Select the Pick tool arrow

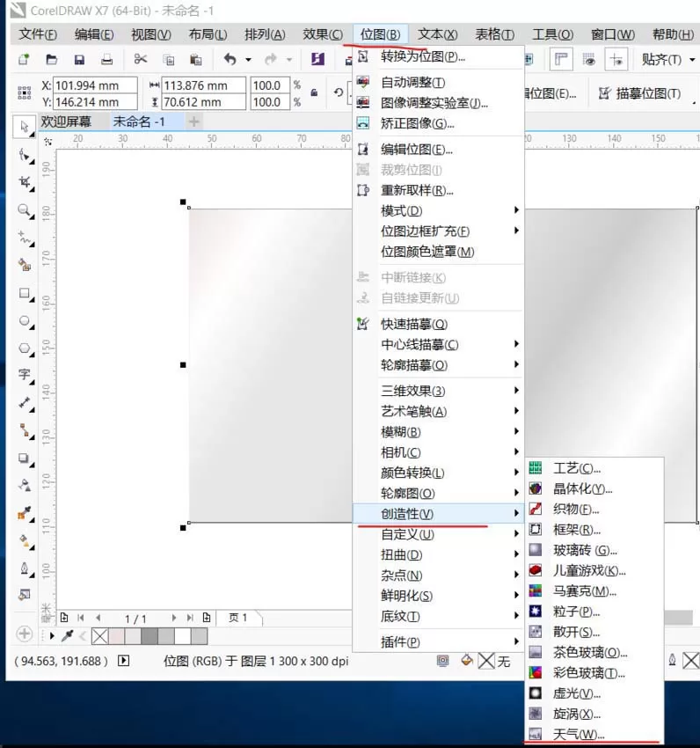[24, 127]
